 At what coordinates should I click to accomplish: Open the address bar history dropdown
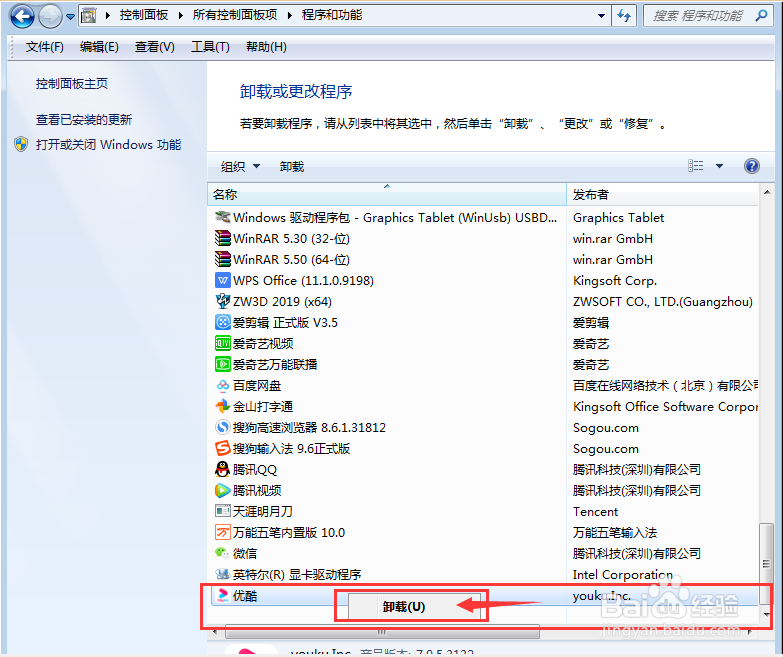tap(602, 15)
